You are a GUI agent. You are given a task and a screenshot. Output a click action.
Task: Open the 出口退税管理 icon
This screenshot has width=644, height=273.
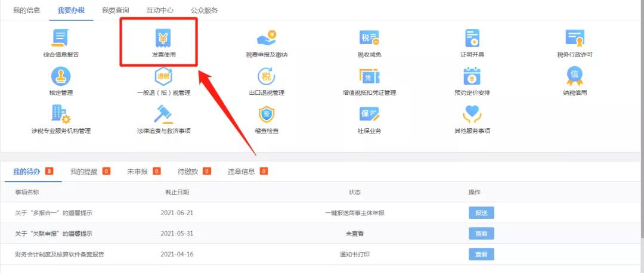[267, 77]
